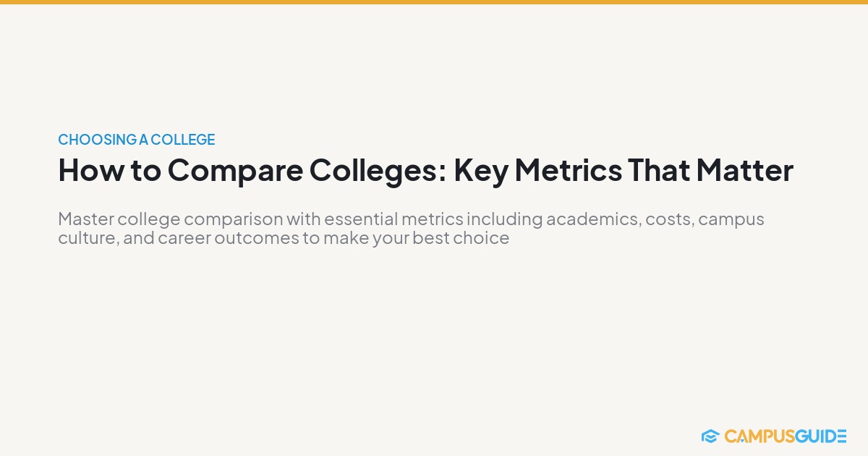Click 'make your best choice' text
Screen dimensions: 868x456
coord(416,238)
